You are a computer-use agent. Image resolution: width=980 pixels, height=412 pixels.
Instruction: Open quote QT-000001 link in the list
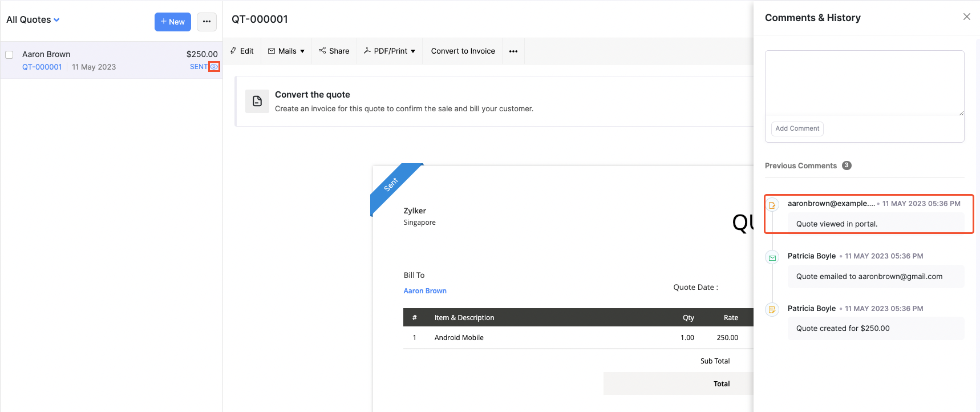[x=42, y=67]
